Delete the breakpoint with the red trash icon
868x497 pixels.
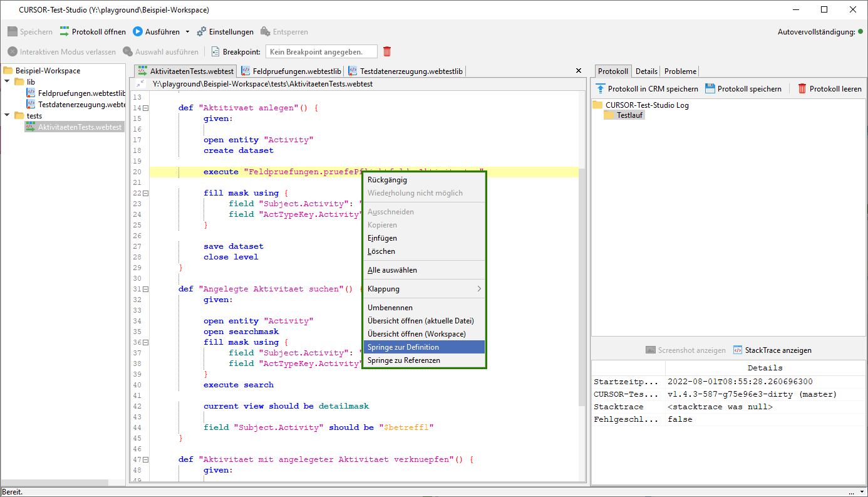pos(388,51)
